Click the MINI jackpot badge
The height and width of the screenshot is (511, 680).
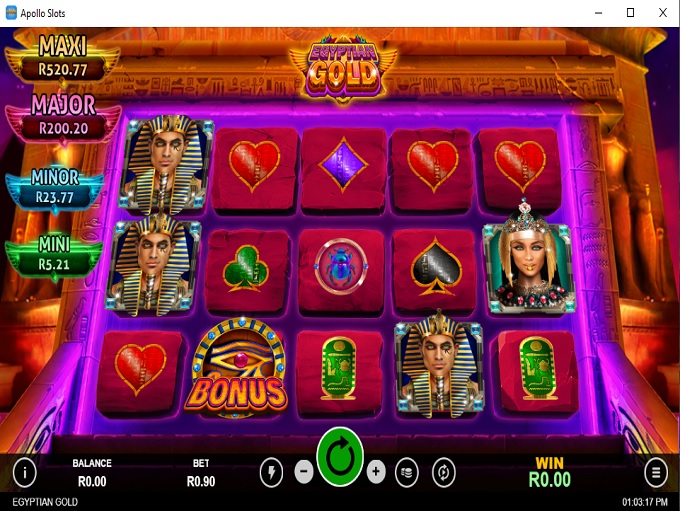tap(54, 256)
